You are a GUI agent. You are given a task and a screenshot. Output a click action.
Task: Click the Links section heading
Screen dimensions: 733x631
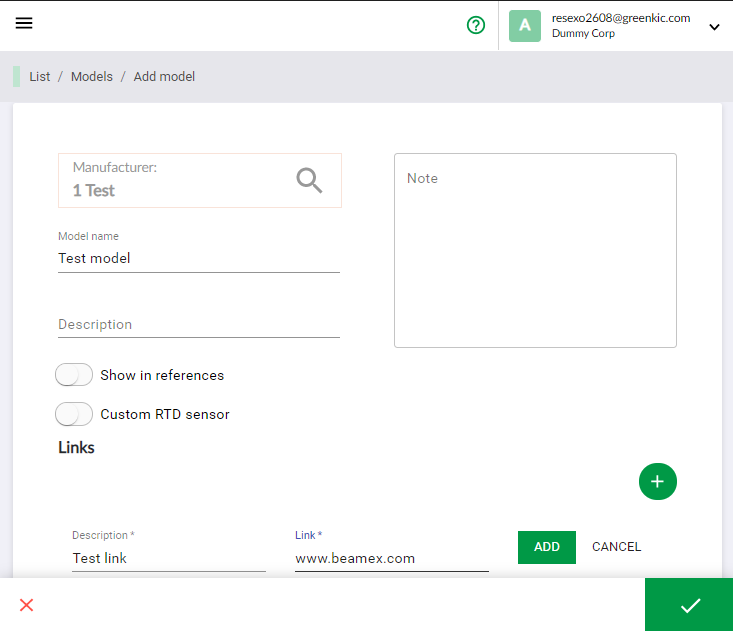pos(76,448)
